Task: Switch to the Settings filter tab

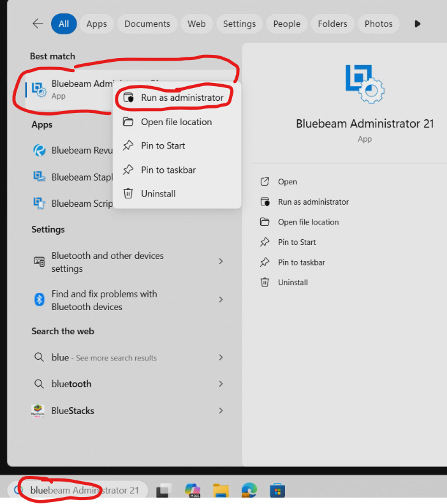Action: (239, 24)
